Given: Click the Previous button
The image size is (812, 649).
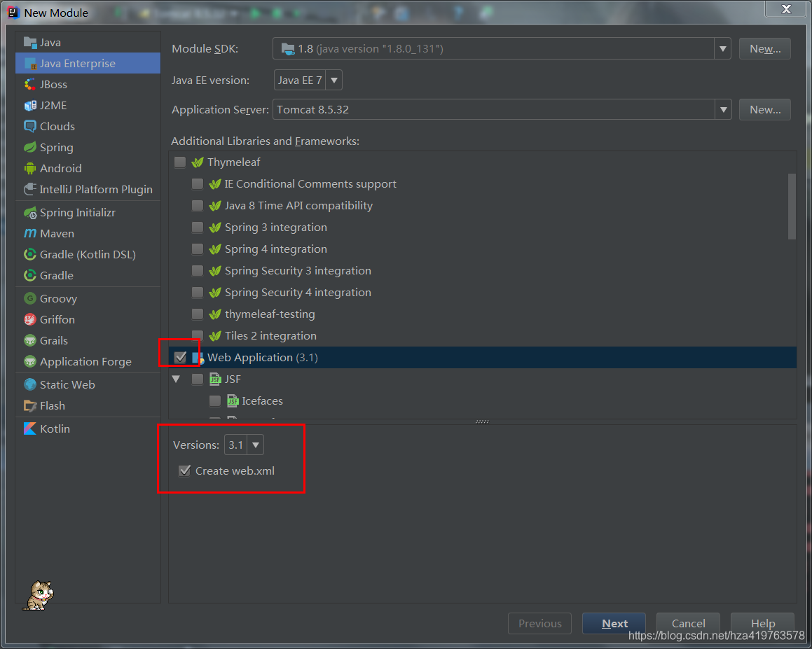Looking at the screenshot, I should [539, 624].
